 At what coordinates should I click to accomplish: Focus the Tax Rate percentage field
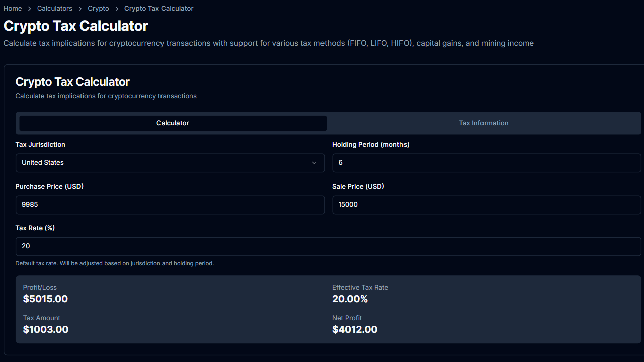pos(328,246)
